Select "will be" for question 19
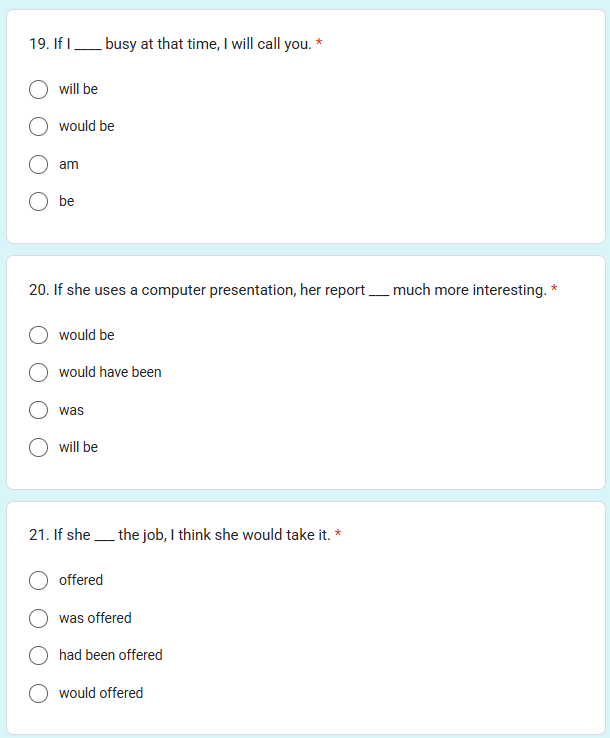610x738 pixels. pos(38,89)
